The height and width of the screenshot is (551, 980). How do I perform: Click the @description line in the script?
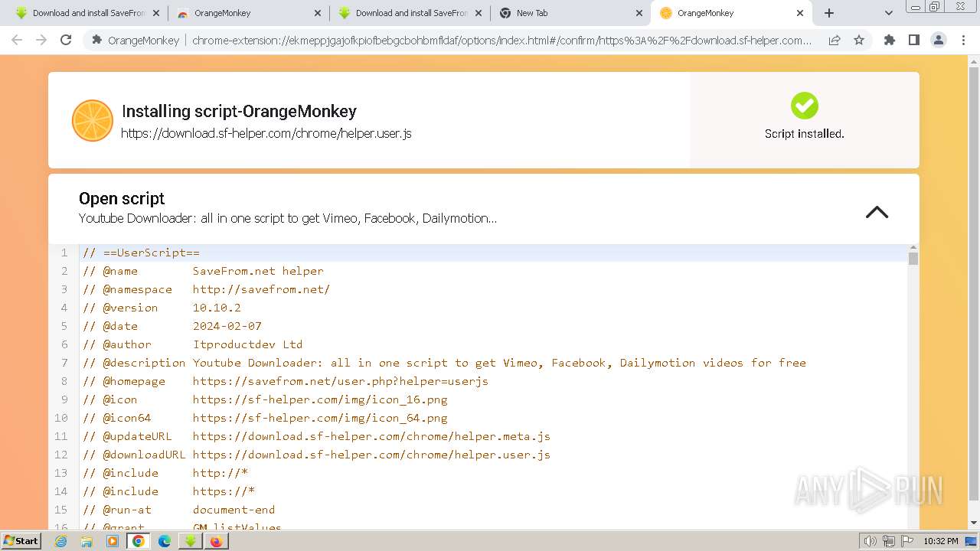[x=444, y=363]
